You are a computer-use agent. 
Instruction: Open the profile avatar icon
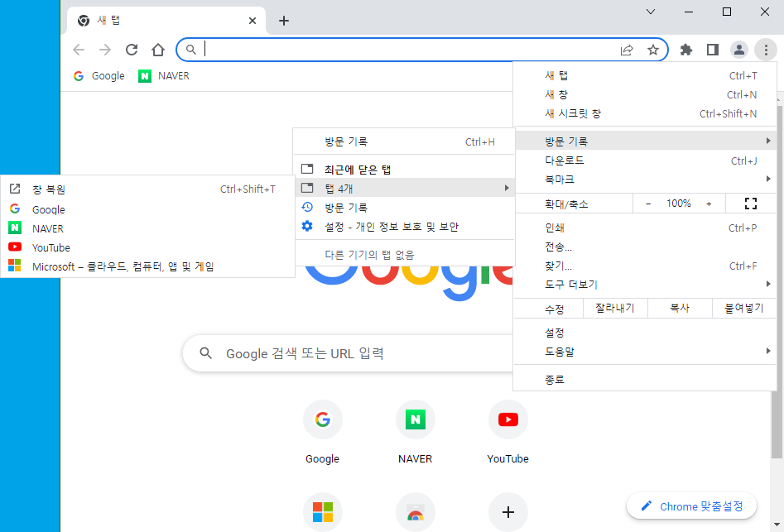tap(739, 50)
